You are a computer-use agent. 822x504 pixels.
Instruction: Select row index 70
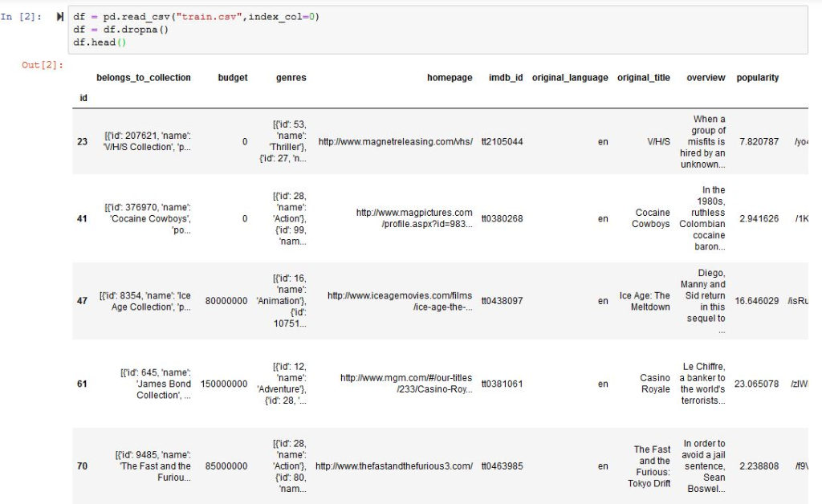coord(83,465)
